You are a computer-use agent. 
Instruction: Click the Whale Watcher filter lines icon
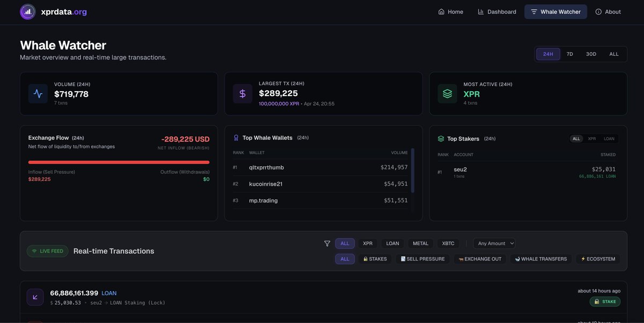click(534, 12)
